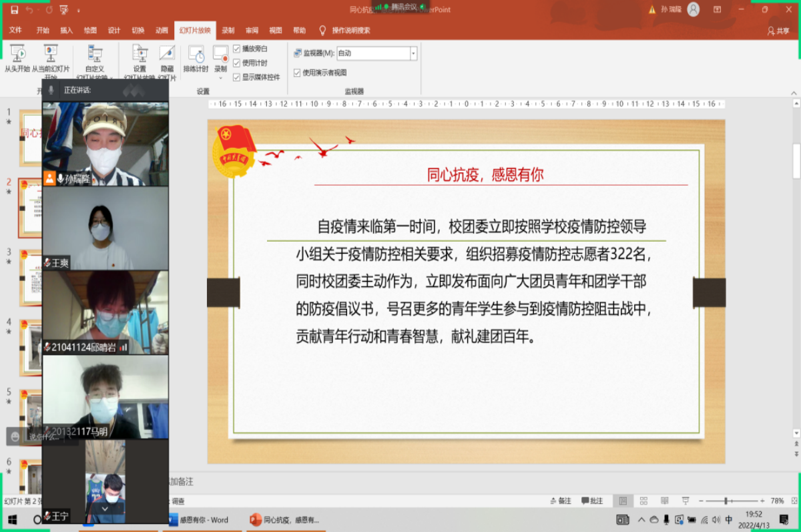Switch to the 插入 tab

[x=67, y=30]
